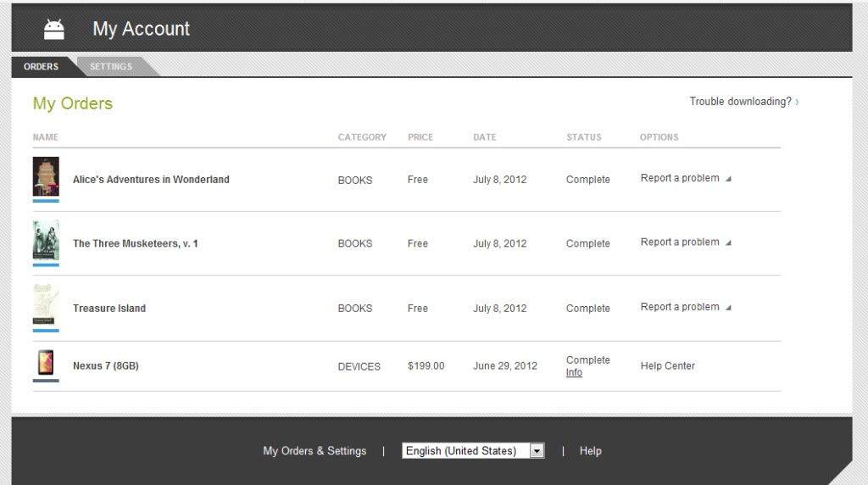Open the English (United States) language dropdown
The image size is (868, 485).
coord(473,451)
